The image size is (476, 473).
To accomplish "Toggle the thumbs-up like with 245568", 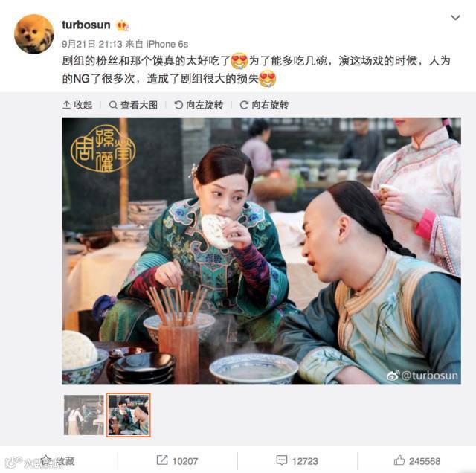I will pyautogui.click(x=399, y=460).
